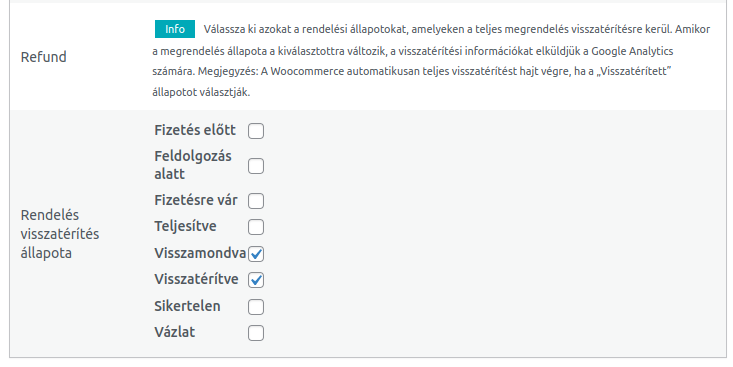Click the refund description paragraph text
The height and width of the screenshot is (367, 733).
(x=431, y=60)
